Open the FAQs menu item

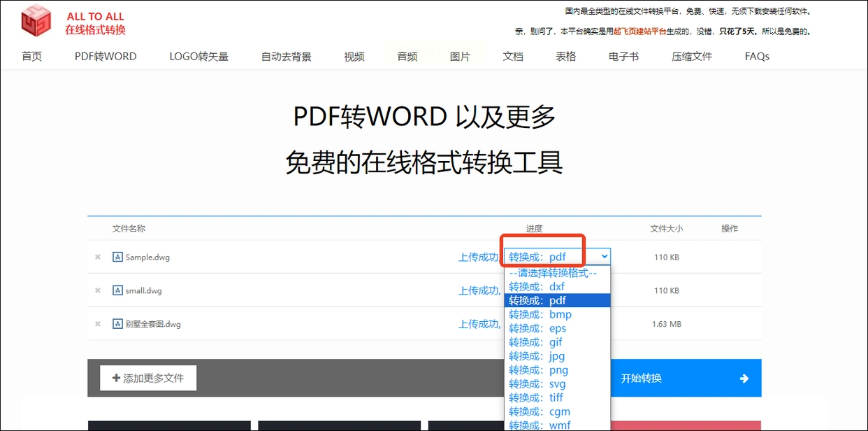click(757, 57)
